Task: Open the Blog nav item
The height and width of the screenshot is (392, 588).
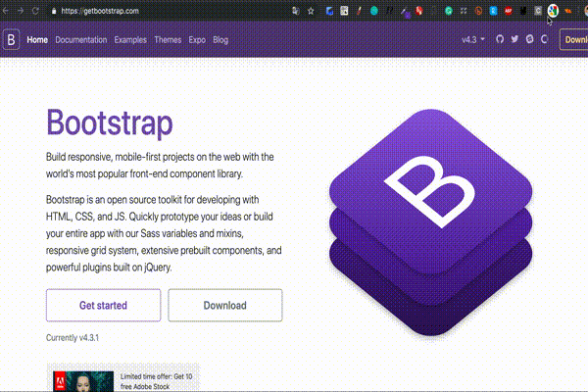Action: [220, 40]
